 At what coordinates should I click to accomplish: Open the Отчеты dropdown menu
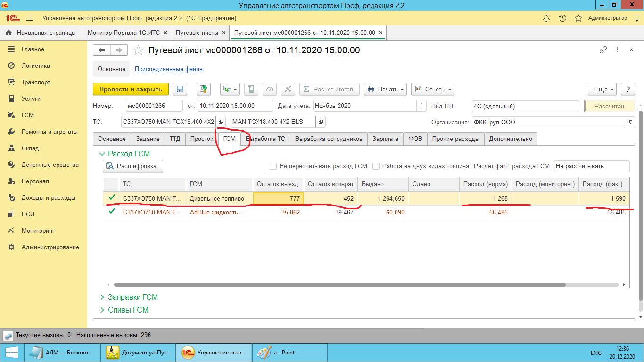click(432, 89)
